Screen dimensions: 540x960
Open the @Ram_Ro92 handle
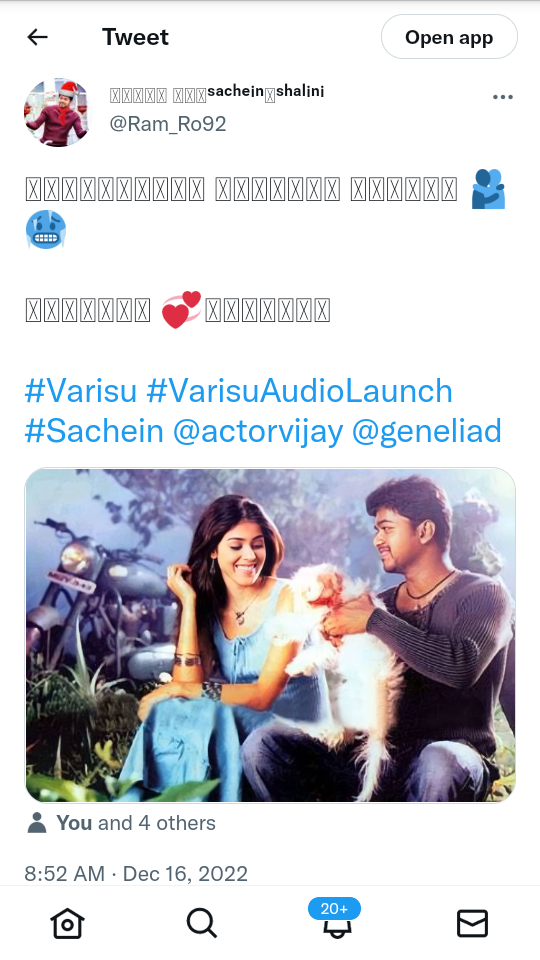click(168, 124)
